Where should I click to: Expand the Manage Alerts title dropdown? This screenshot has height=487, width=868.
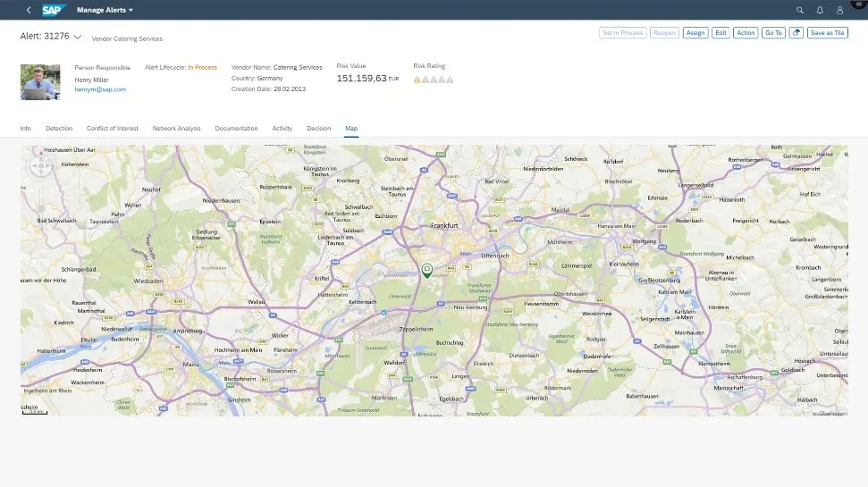[x=131, y=10]
